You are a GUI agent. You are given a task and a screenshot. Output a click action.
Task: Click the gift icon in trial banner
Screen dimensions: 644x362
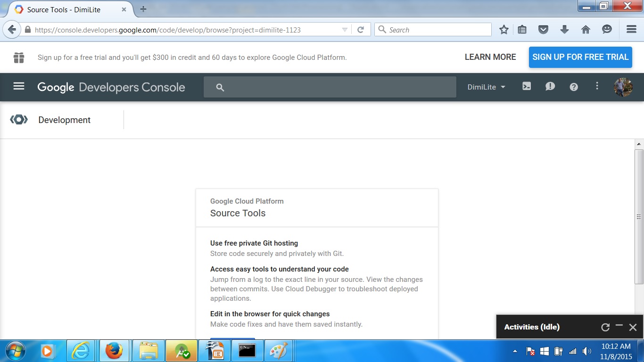tap(19, 58)
